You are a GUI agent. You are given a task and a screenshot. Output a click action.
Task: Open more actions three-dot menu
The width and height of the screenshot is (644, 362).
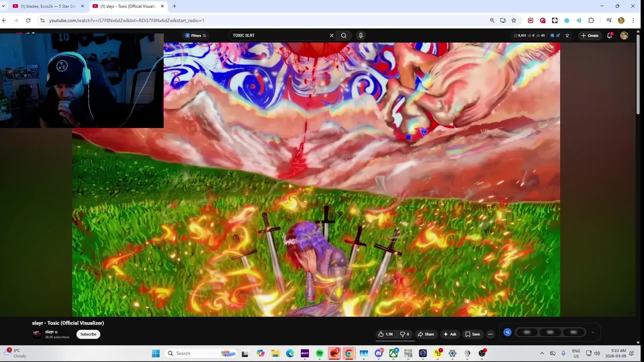click(x=491, y=334)
